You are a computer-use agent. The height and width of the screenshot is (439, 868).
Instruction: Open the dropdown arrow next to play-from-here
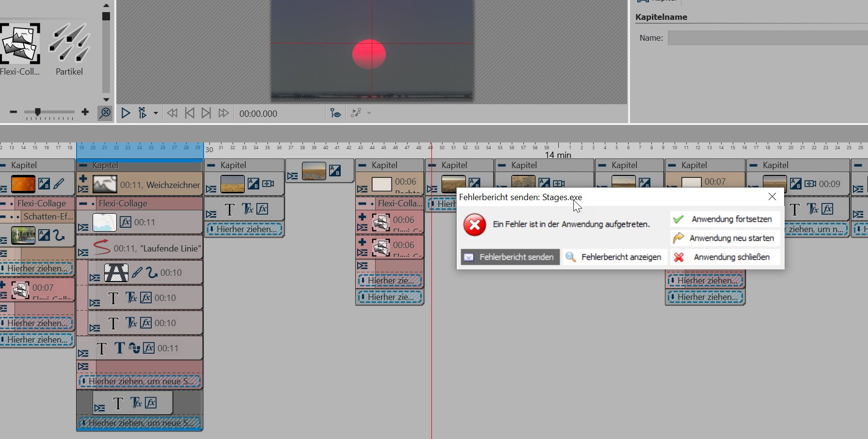pos(156,113)
